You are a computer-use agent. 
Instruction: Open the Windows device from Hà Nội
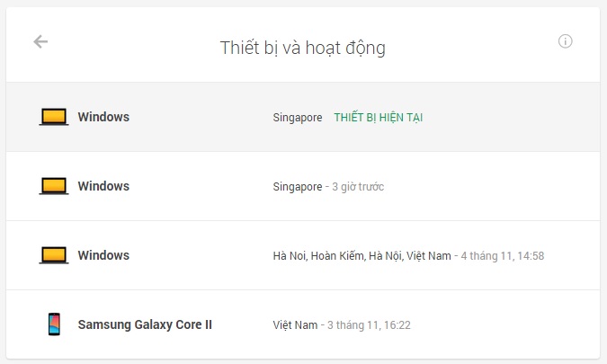[103, 255]
